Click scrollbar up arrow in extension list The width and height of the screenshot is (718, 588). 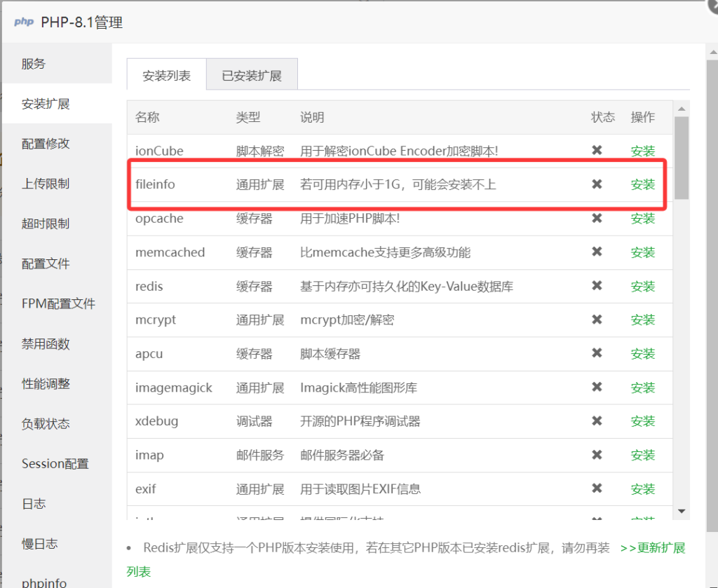681,109
